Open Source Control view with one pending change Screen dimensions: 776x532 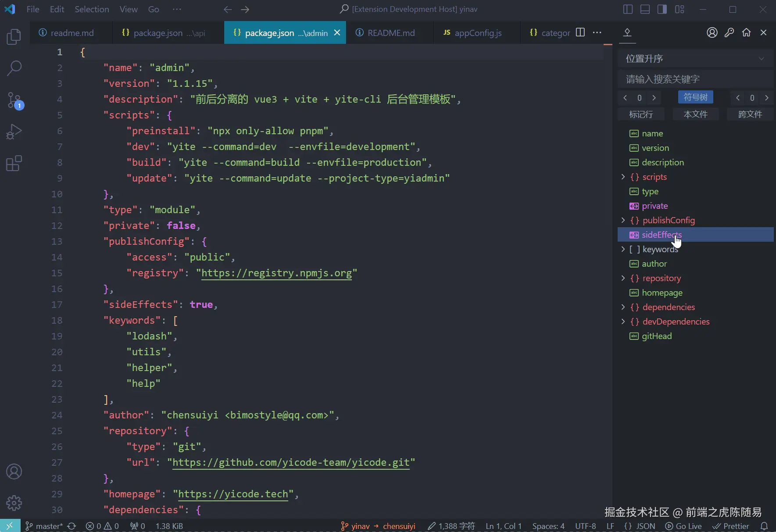click(14, 100)
